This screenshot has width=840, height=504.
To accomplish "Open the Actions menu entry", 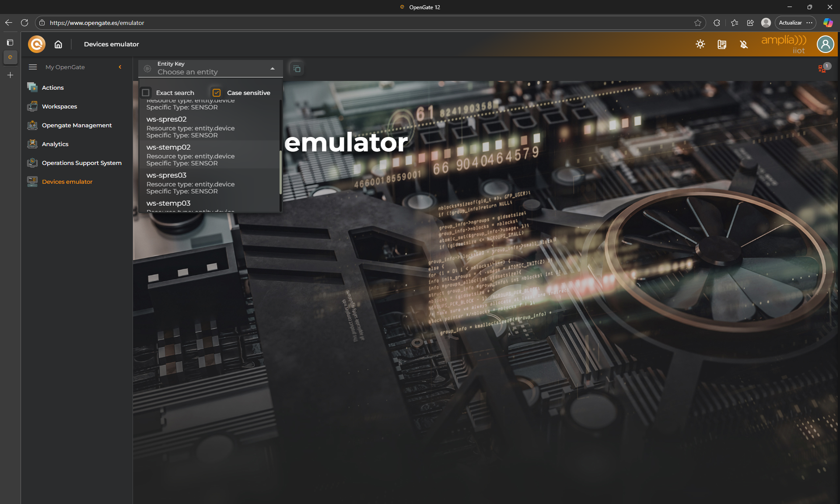I will tap(53, 87).
